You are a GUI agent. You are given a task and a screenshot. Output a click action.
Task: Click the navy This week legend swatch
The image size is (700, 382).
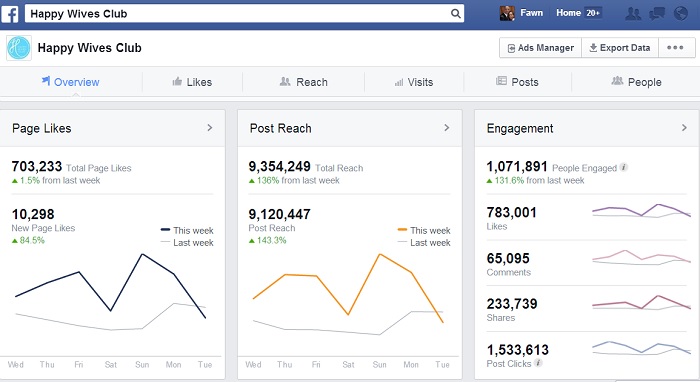[x=165, y=230]
